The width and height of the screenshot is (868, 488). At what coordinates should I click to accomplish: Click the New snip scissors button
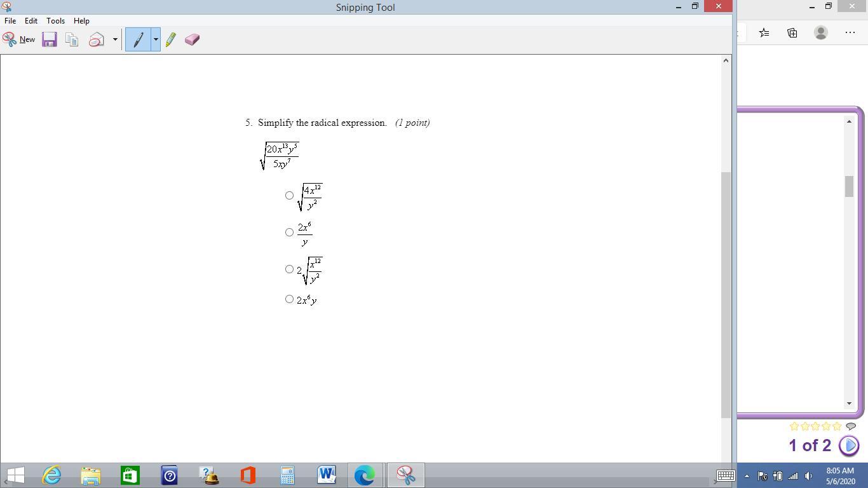[x=18, y=39]
